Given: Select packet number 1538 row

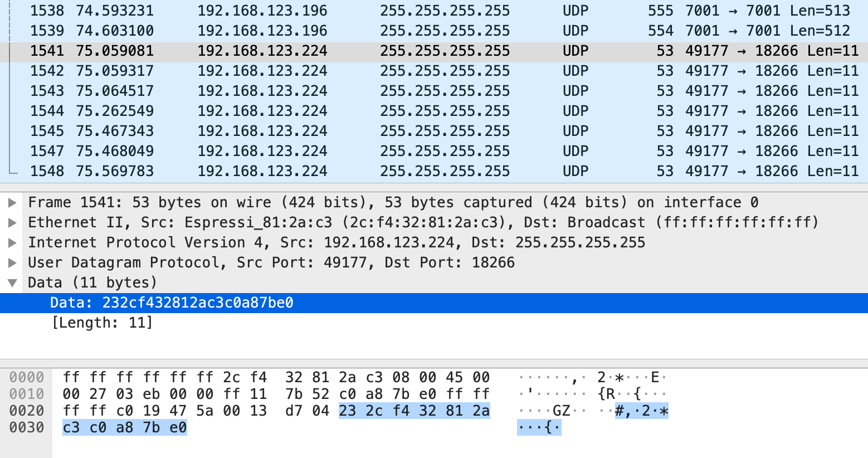Looking at the screenshot, I should point(434,11).
